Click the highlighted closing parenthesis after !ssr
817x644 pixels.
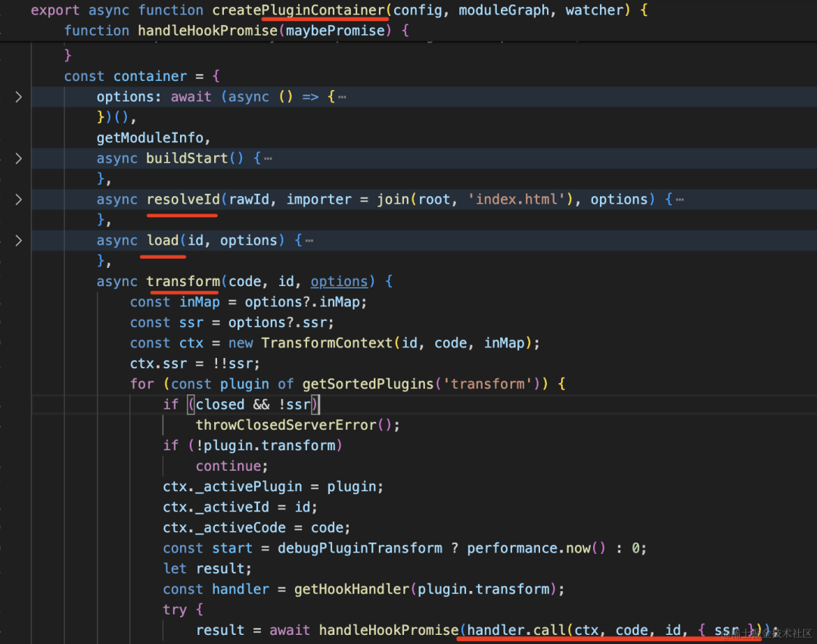point(315,405)
